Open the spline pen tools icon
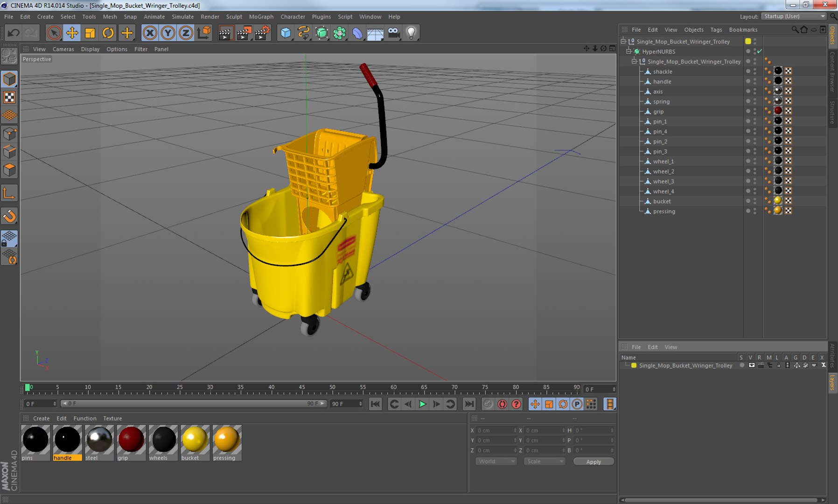Viewport: 838px width, 504px height. (303, 33)
